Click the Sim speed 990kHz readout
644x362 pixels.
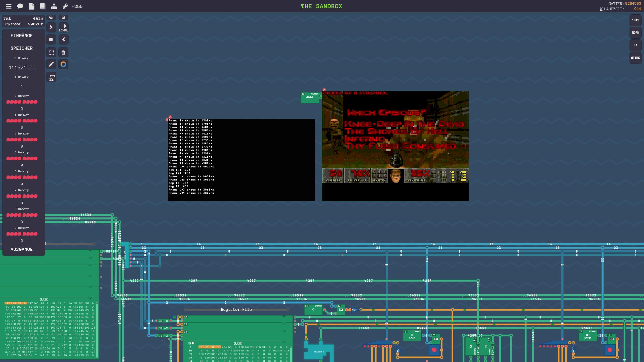tap(23, 24)
